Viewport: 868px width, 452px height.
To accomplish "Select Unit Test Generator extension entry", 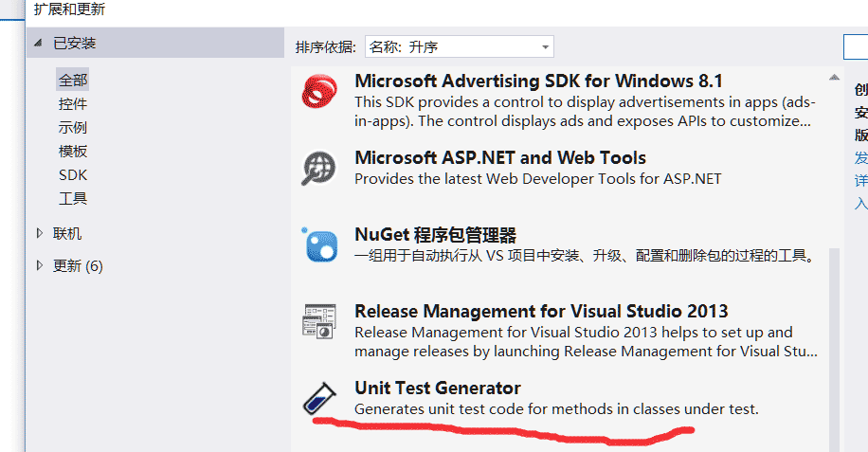I will point(438,389).
